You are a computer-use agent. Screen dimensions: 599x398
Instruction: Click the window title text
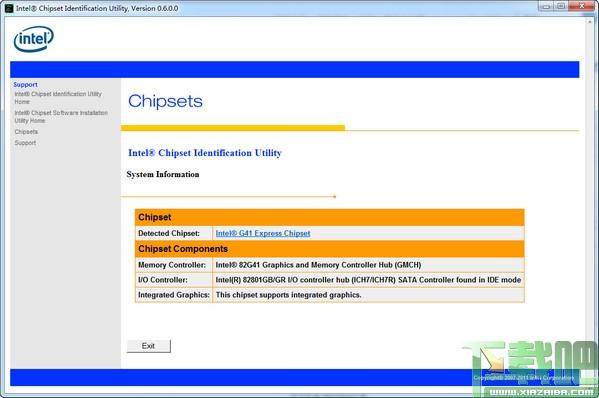click(97, 8)
